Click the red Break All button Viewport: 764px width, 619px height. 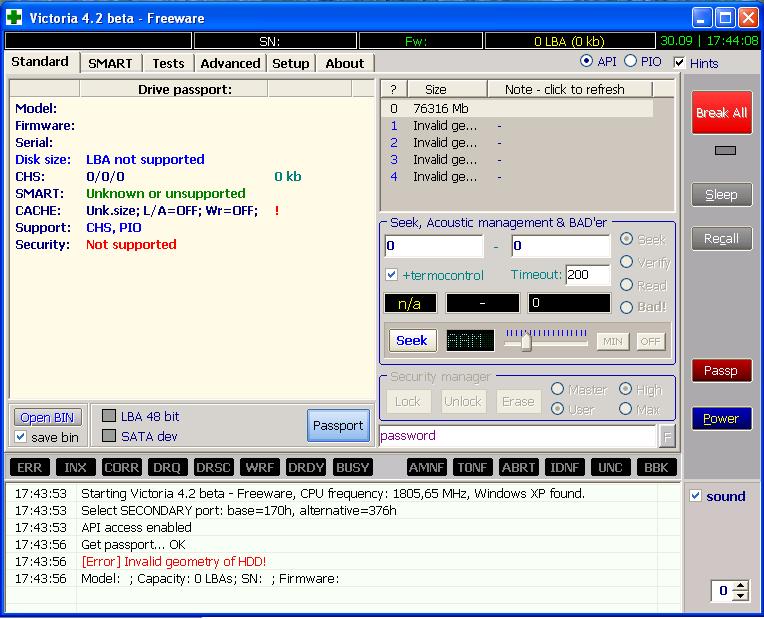[x=721, y=113]
